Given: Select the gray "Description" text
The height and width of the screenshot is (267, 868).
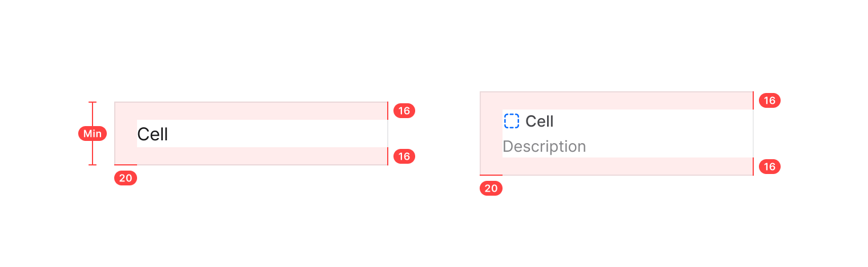Looking at the screenshot, I should tap(544, 147).
